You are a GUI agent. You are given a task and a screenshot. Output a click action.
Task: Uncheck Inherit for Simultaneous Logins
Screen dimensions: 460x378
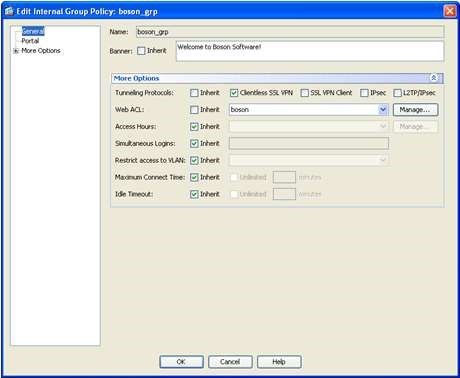[x=194, y=144]
